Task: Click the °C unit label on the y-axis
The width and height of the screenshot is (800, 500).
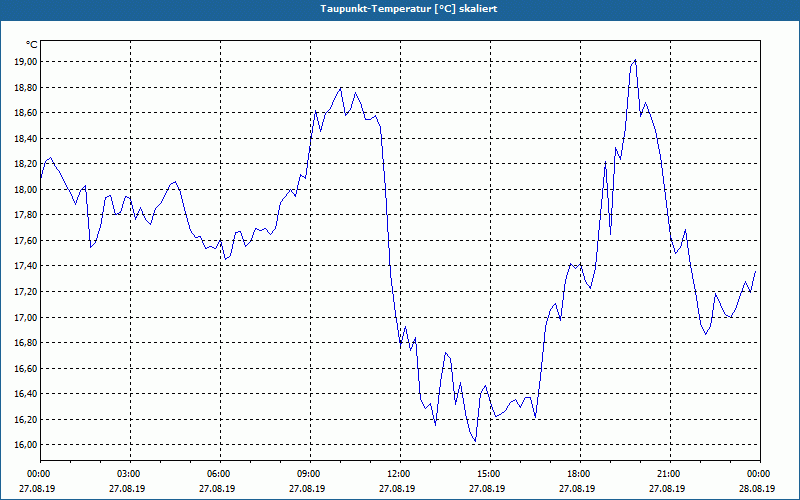Action: [32, 45]
